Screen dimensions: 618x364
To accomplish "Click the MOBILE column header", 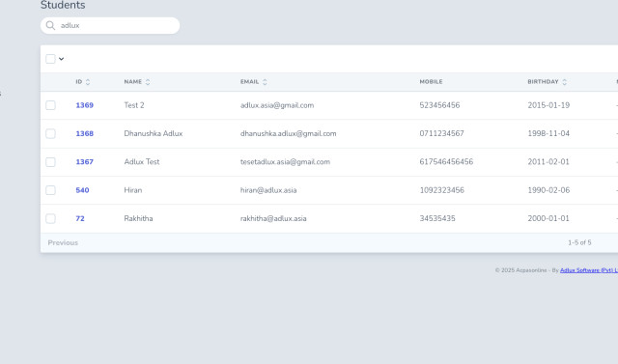I will coord(431,82).
